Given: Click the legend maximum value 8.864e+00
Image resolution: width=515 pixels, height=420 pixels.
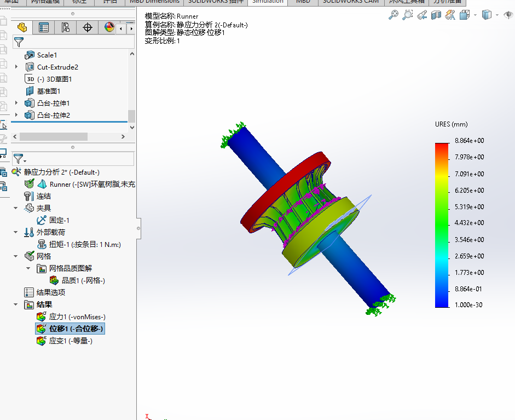Looking at the screenshot, I should [470, 141].
